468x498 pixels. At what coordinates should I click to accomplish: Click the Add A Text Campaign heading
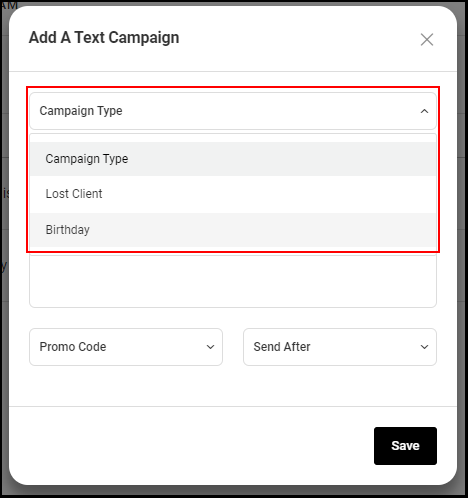[x=104, y=37]
